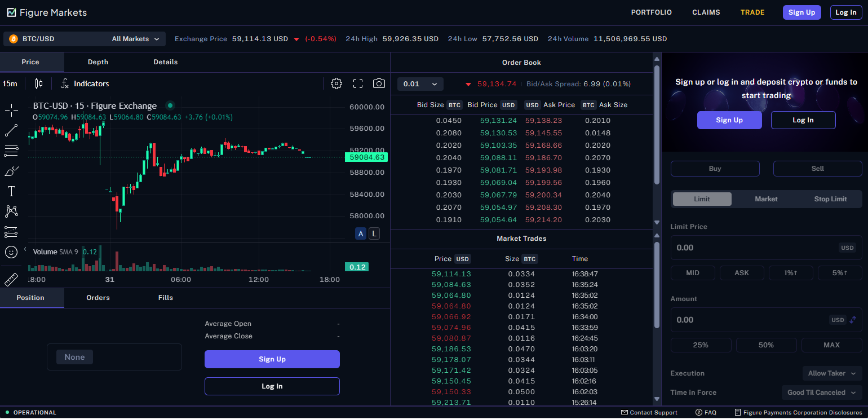Select the forecasting and measurement tool
Viewport: 868px width, 419px height.
(11, 232)
